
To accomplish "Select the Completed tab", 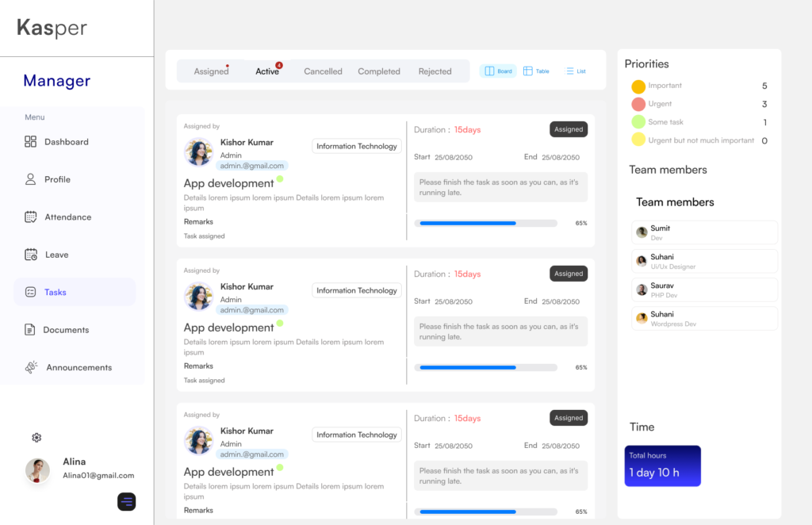I will pyautogui.click(x=378, y=71).
